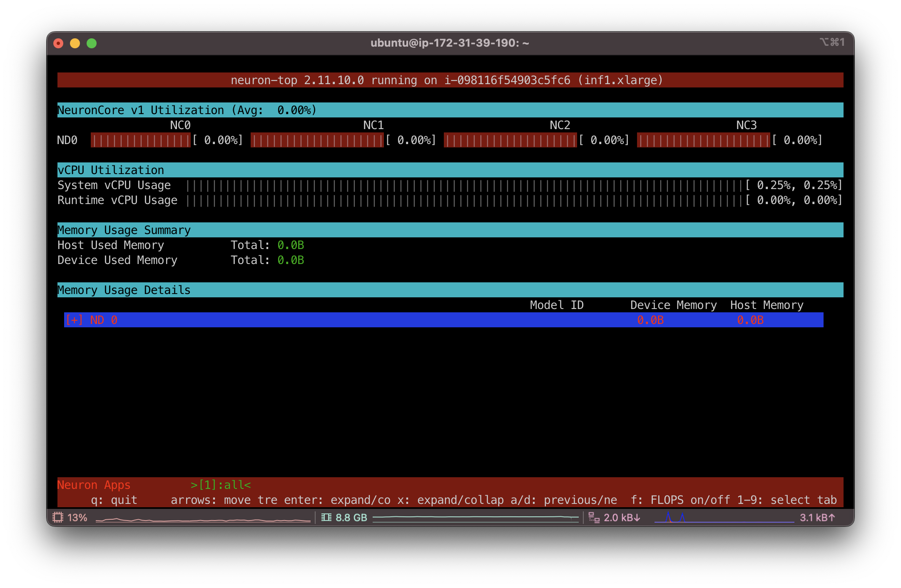The height and width of the screenshot is (588, 901).
Task: Click the NC3 [ 0.00%] percentage
Action: click(x=797, y=140)
